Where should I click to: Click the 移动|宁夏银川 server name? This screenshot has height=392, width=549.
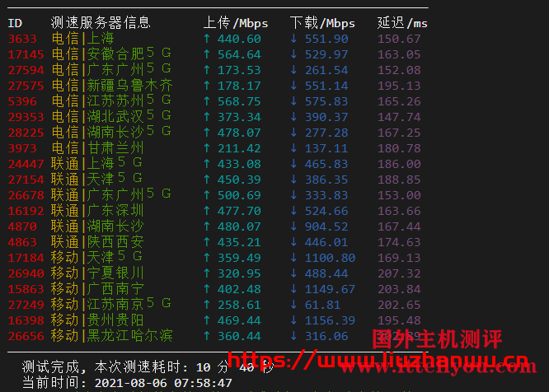[x=97, y=273]
